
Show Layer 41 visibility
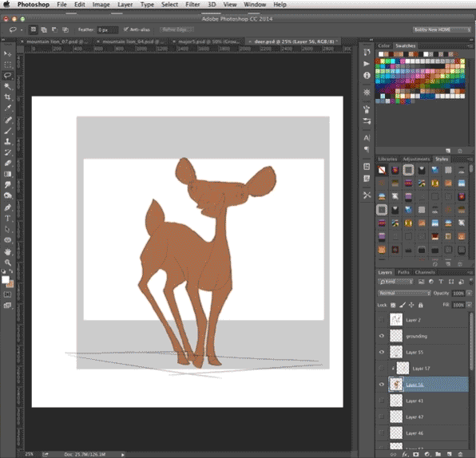(382, 401)
